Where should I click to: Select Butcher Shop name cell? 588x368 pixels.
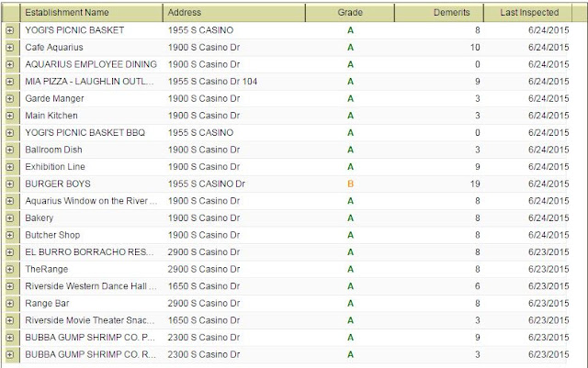52,235
